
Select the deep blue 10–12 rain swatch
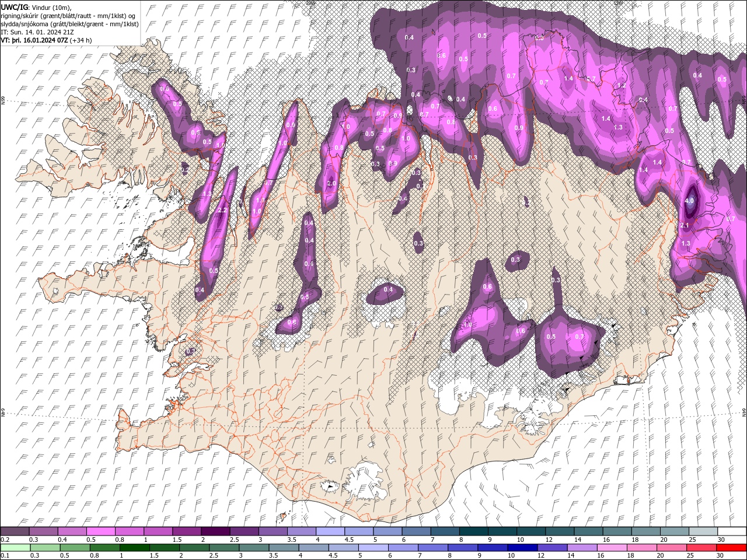[523, 548]
